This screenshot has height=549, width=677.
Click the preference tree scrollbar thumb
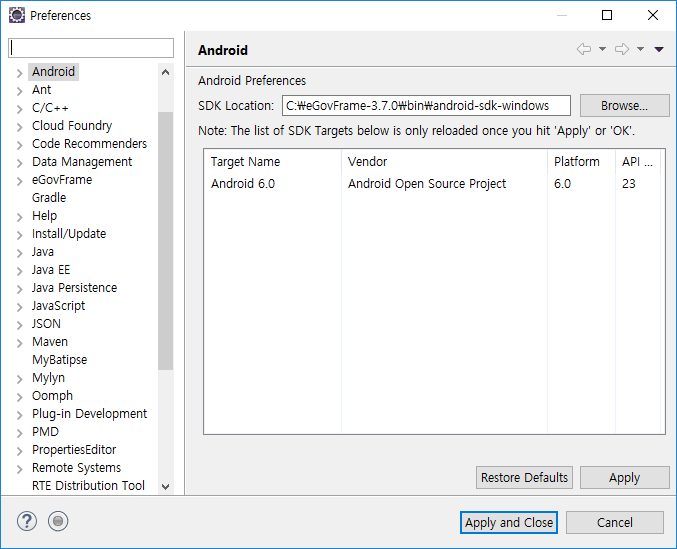click(x=165, y=241)
